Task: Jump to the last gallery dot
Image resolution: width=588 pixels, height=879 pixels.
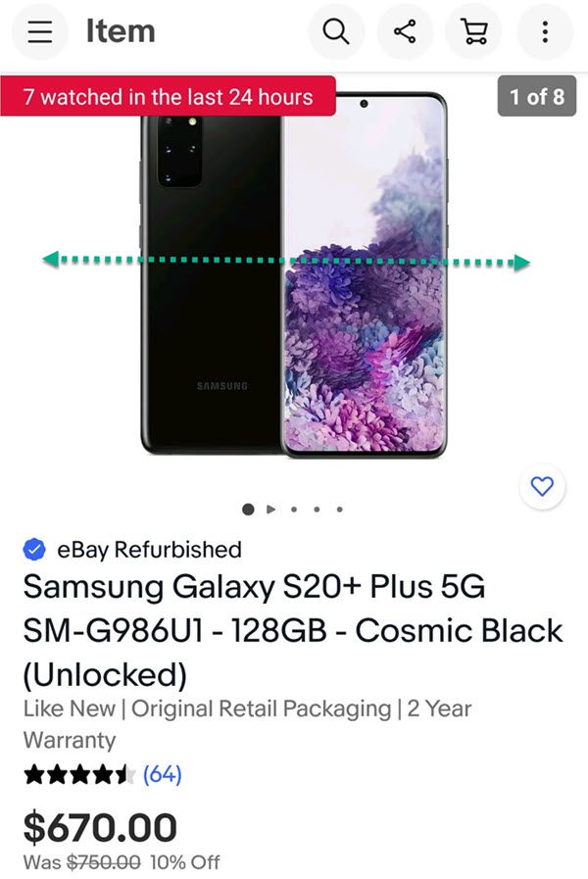Action: [x=340, y=509]
